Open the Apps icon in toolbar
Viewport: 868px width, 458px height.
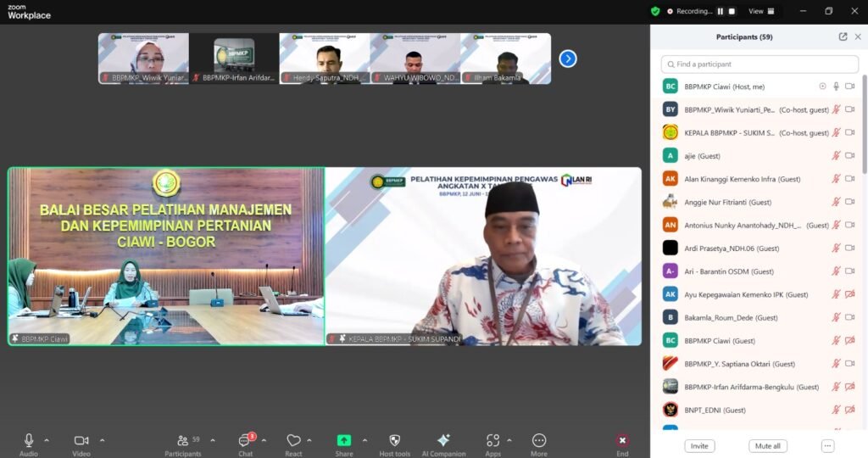click(492, 440)
